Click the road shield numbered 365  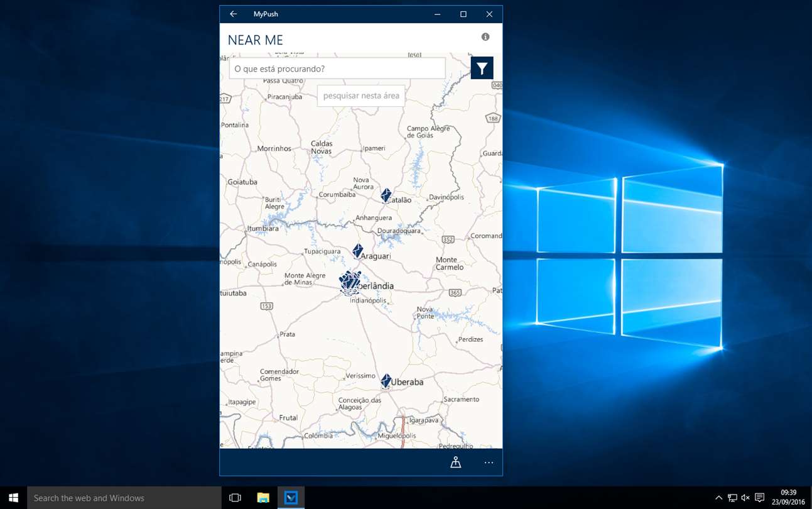pos(455,292)
